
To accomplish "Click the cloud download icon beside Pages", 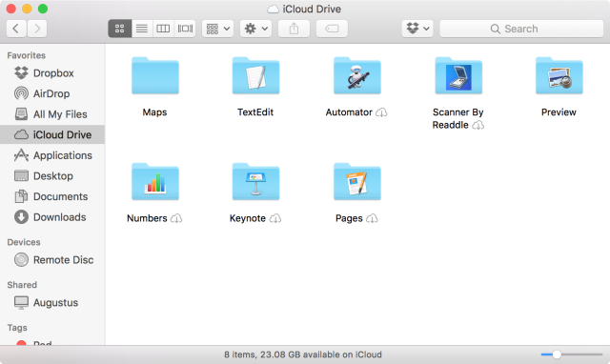I will [x=372, y=218].
